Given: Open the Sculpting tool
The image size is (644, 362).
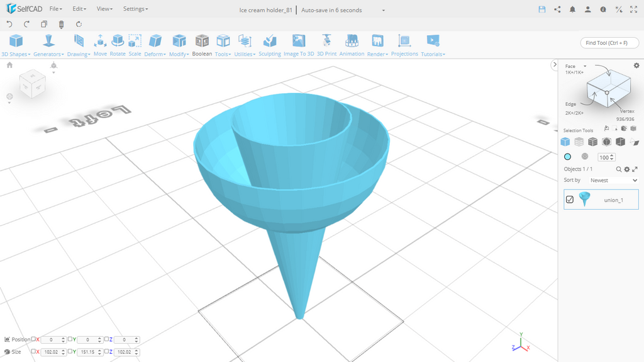Looking at the screenshot, I should point(270,46).
